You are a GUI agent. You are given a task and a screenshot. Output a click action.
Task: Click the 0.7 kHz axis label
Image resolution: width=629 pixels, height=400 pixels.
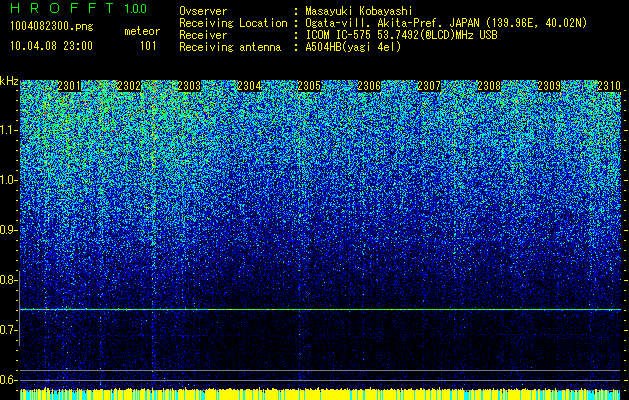9,330
